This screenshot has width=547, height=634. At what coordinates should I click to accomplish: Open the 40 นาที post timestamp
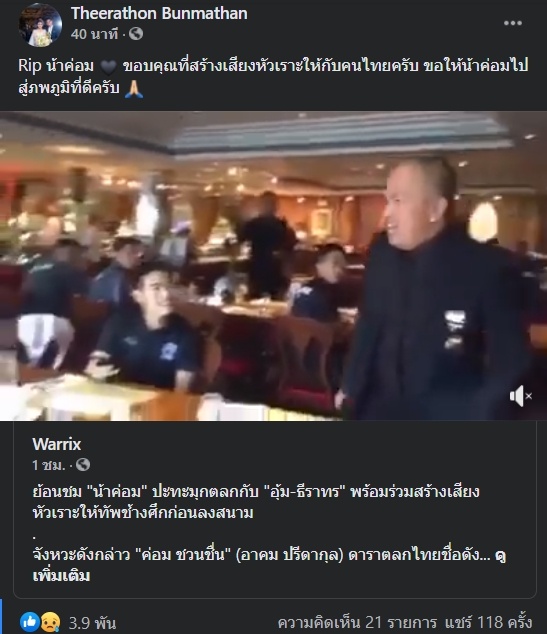(x=94, y=34)
